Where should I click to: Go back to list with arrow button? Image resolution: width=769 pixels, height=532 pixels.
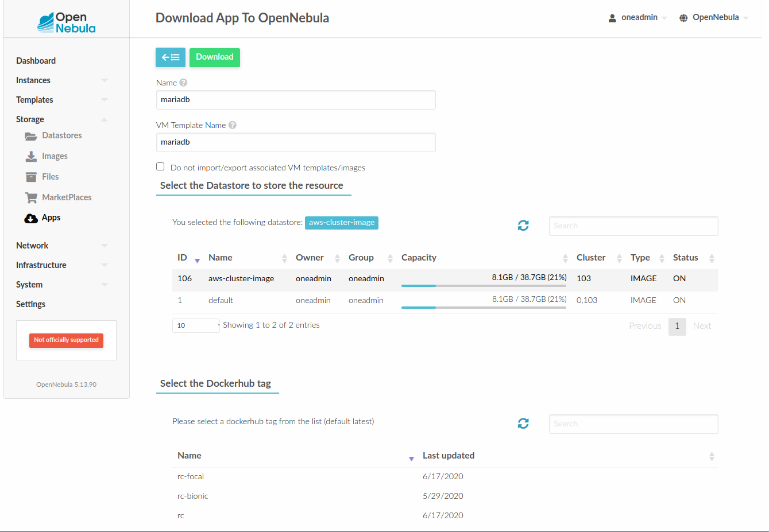tap(171, 57)
